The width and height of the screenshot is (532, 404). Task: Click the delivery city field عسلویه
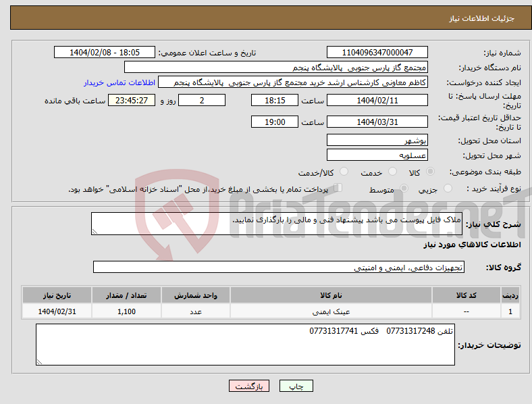tap(377, 155)
